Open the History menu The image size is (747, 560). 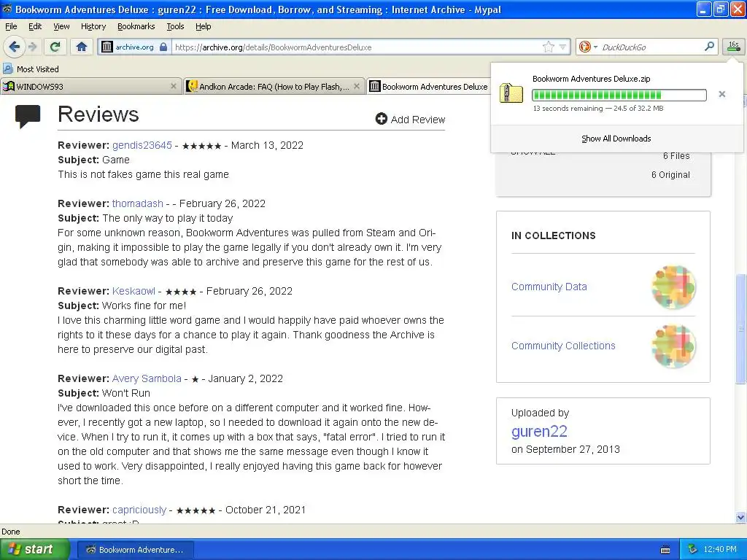pyautogui.click(x=93, y=26)
